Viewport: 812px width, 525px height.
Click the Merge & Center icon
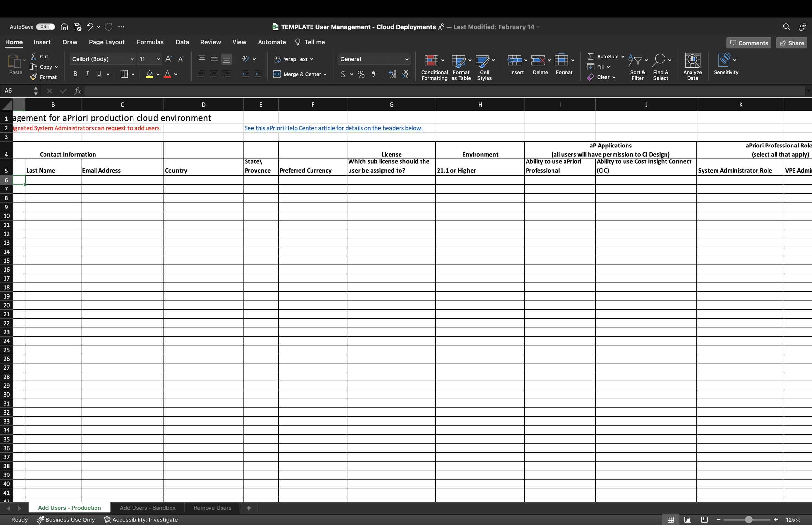[277, 74]
